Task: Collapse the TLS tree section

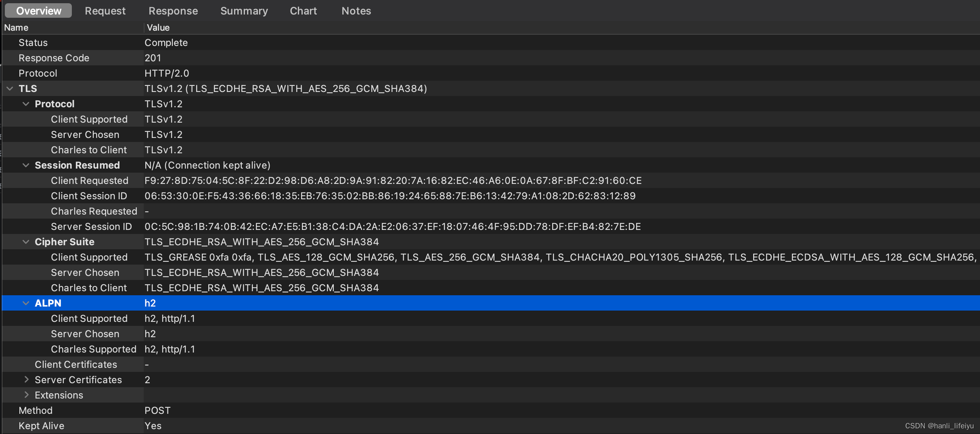Action: tap(9, 88)
